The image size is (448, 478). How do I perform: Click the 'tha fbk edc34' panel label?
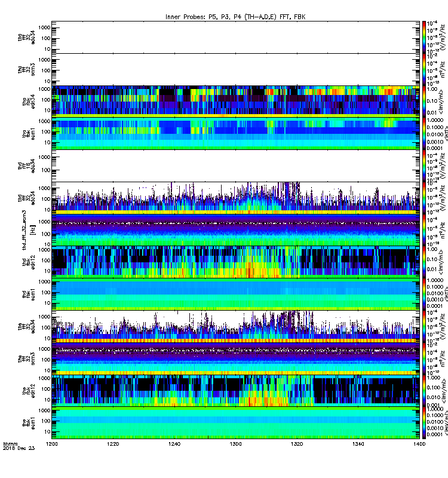point(29,102)
